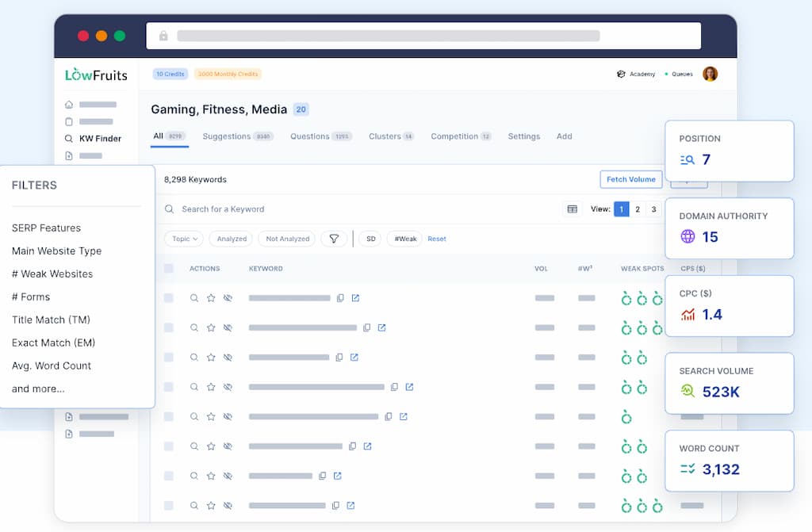Copy the keyword in the last row
This screenshot has width=812, height=532.
point(335,506)
